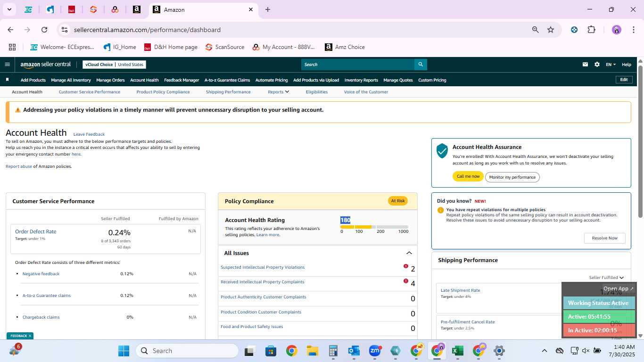Click the search magnifier button
644x362 pixels.
point(421,65)
